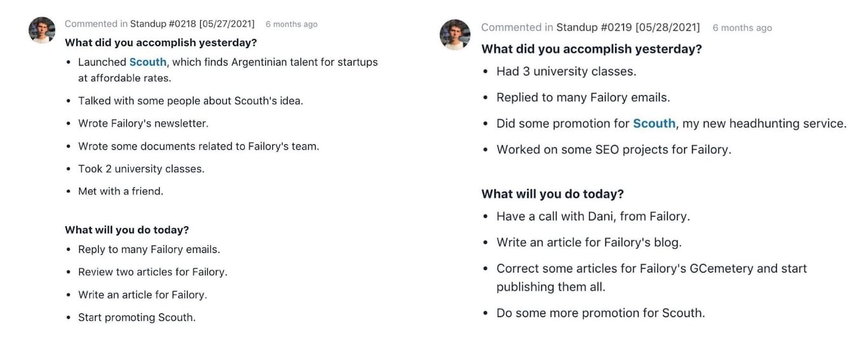Click the 'Commented in' text before Standup #0219

click(517, 27)
